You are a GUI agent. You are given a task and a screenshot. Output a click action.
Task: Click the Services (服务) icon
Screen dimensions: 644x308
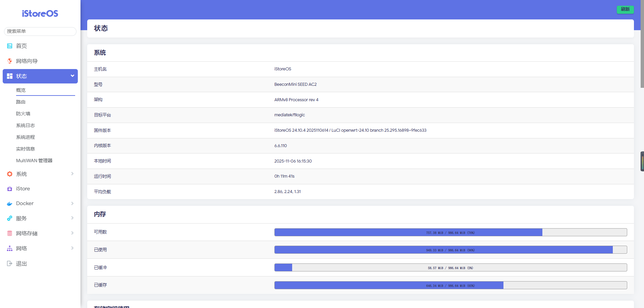[x=10, y=218]
